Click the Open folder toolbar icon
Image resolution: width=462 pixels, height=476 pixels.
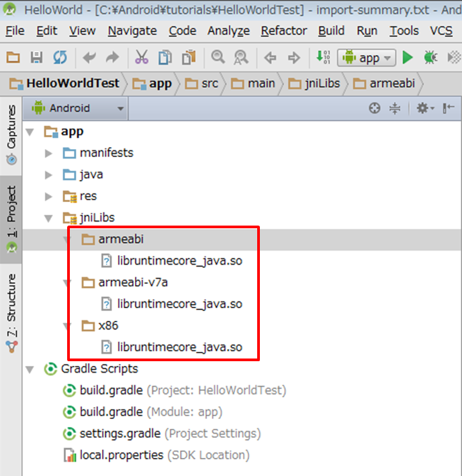[13, 57]
